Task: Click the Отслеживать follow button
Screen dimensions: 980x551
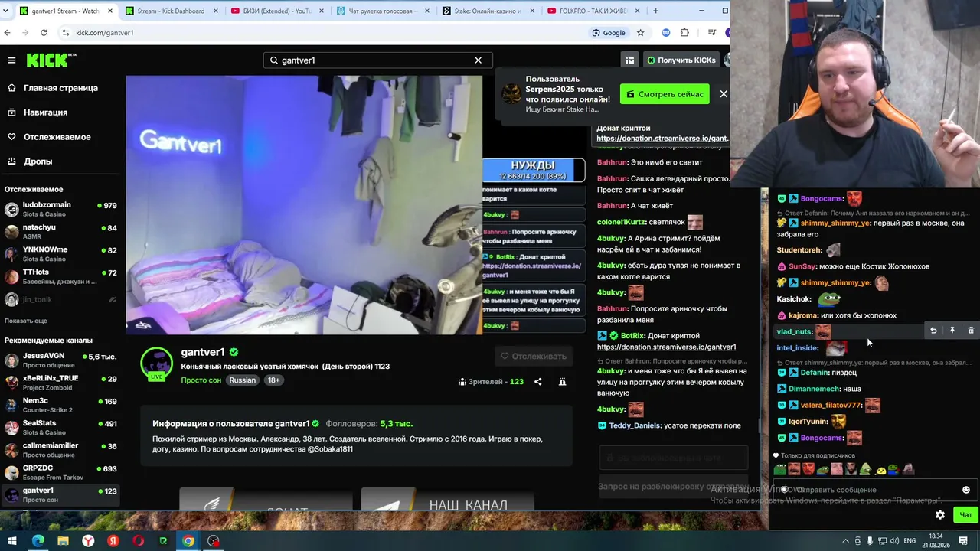Action: tap(534, 356)
